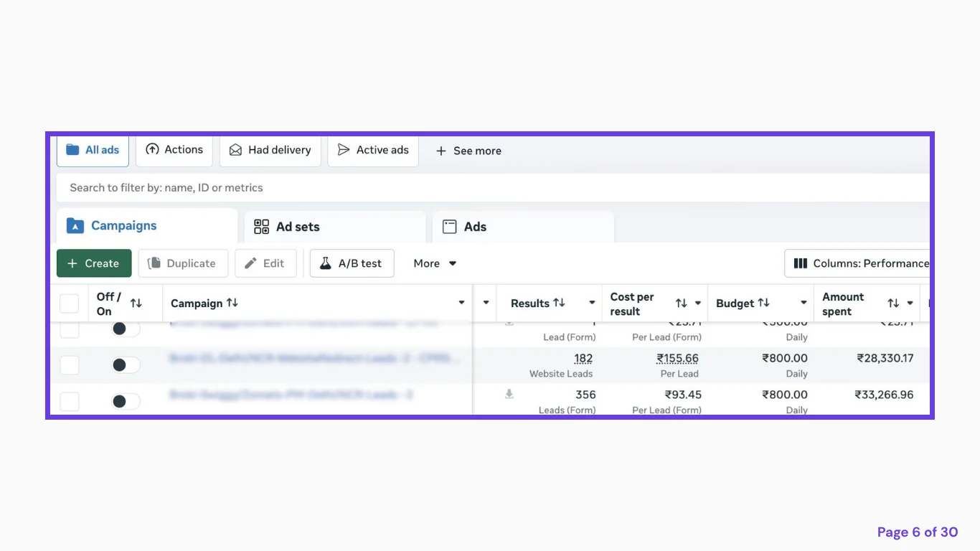
Task: Switch to the Ads tab
Action: click(523, 227)
